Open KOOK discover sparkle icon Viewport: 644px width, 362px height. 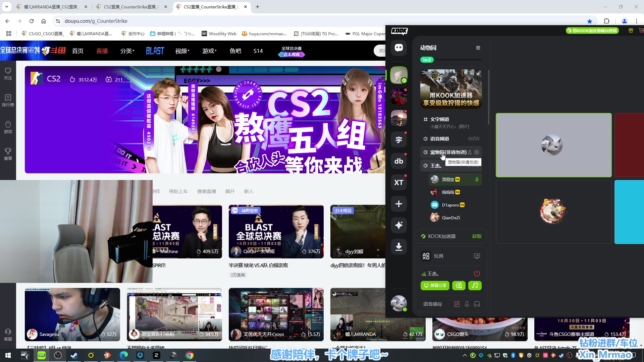pos(399,225)
